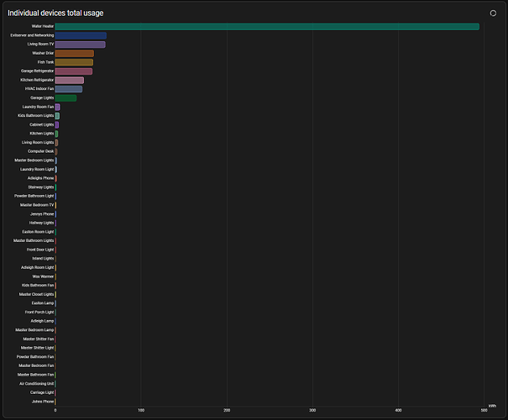The height and width of the screenshot is (420, 508).
Task: Click the circular refresh icon in card header
Action: [493, 13]
